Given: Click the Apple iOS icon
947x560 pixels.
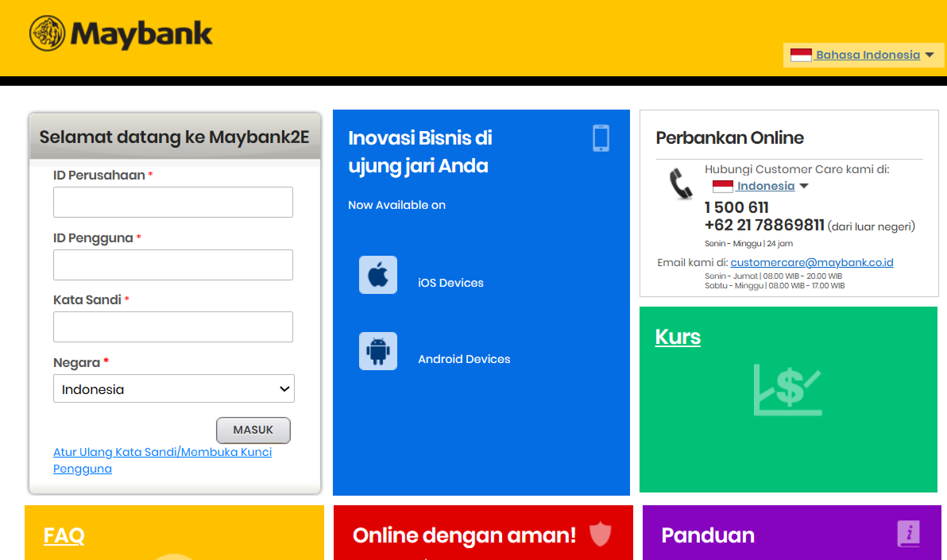Looking at the screenshot, I should pos(378,275).
